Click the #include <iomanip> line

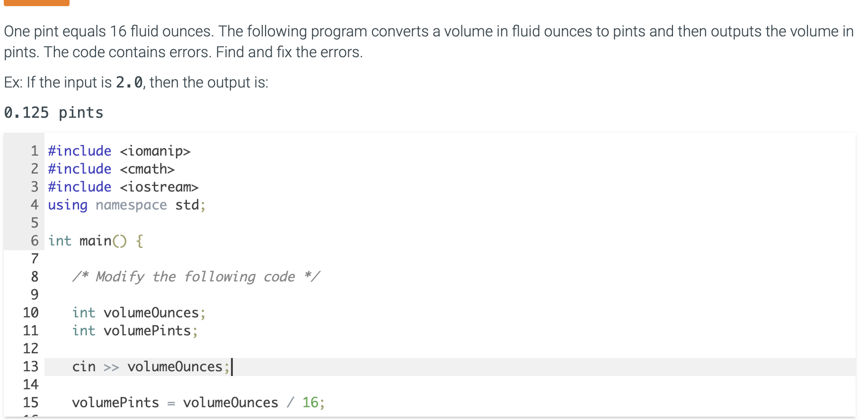pyautogui.click(x=119, y=151)
